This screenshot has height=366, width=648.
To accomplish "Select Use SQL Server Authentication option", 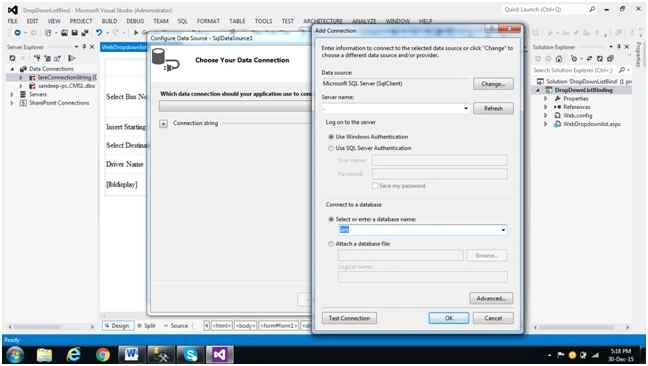I will (x=331, y=148).
